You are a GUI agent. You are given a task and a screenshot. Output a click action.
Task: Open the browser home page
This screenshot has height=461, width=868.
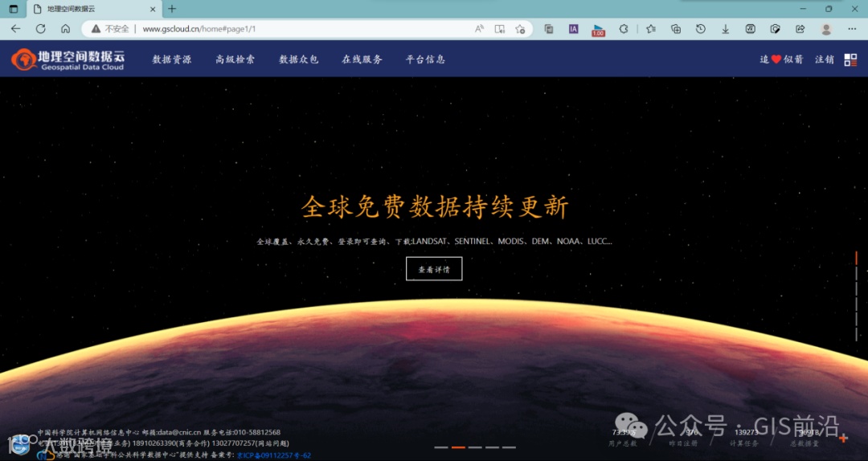pyautogui.click(x=65, y=29)
